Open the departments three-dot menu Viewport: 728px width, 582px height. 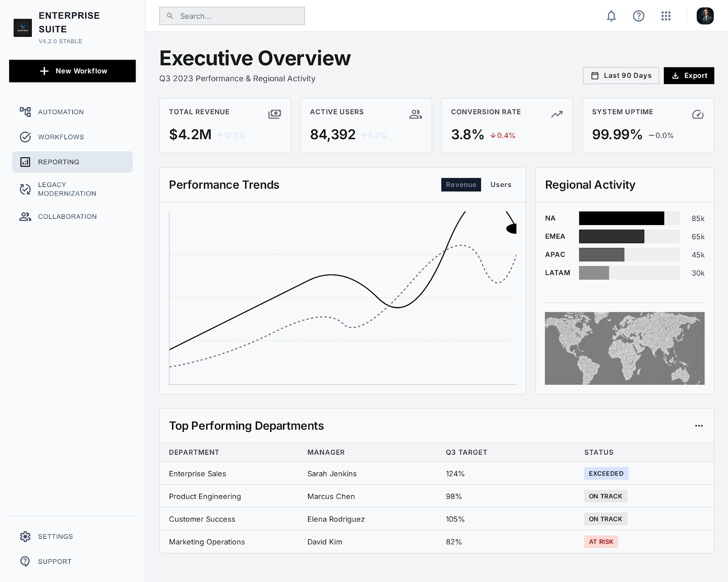click(699, 426)
